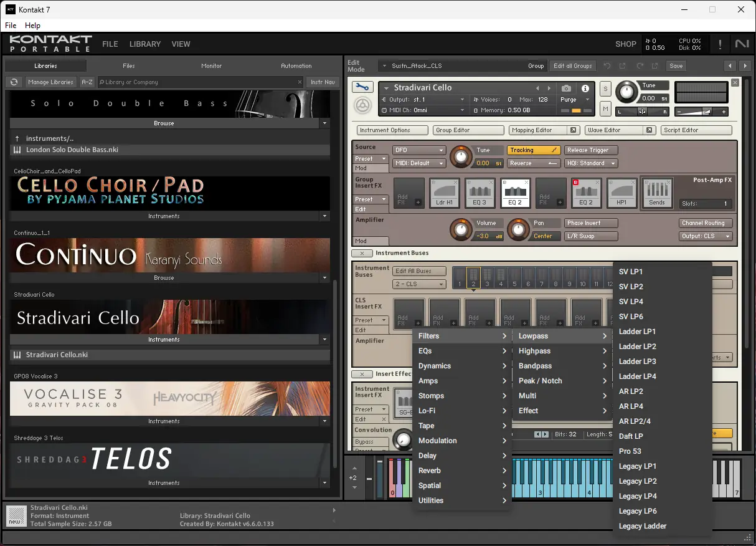Solo the instrument with S button
756x546 pixels.
(605, 89)
